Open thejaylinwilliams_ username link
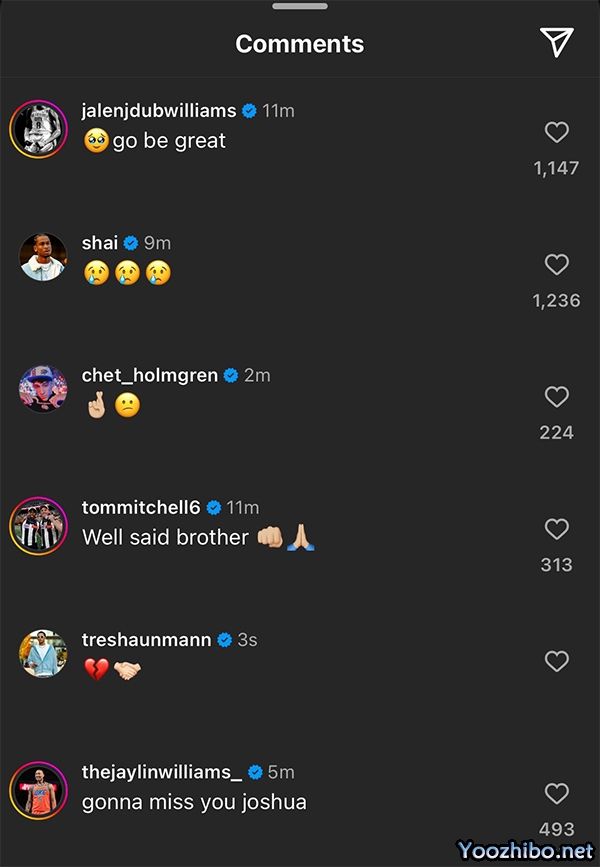Screen dimensions: 600x867 [161, 772]
